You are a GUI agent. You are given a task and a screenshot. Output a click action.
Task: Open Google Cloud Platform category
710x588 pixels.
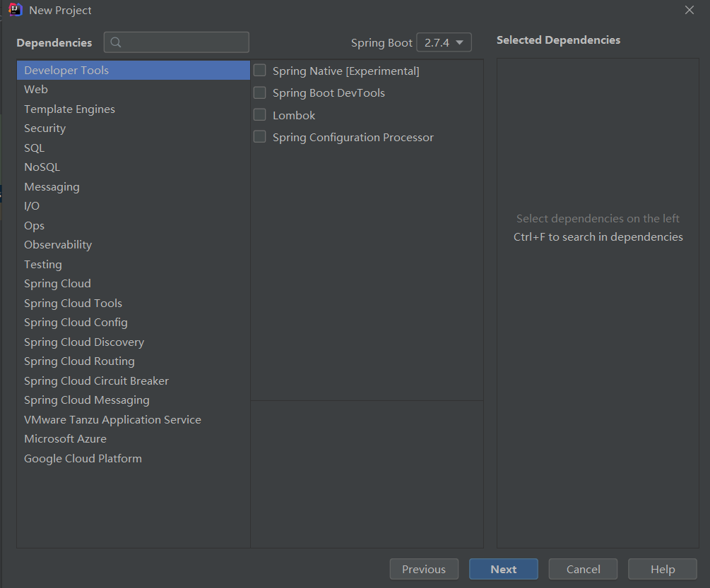(133, 458)
